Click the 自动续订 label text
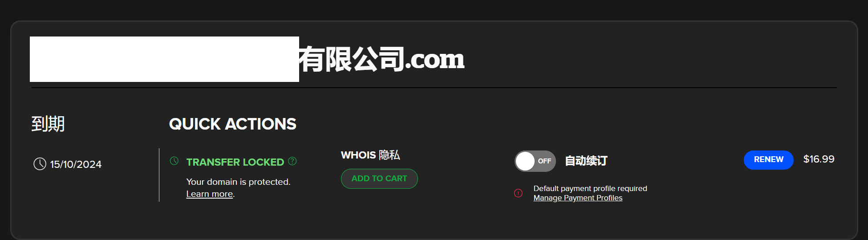The image size is (868, 240). tap(586, 161)
